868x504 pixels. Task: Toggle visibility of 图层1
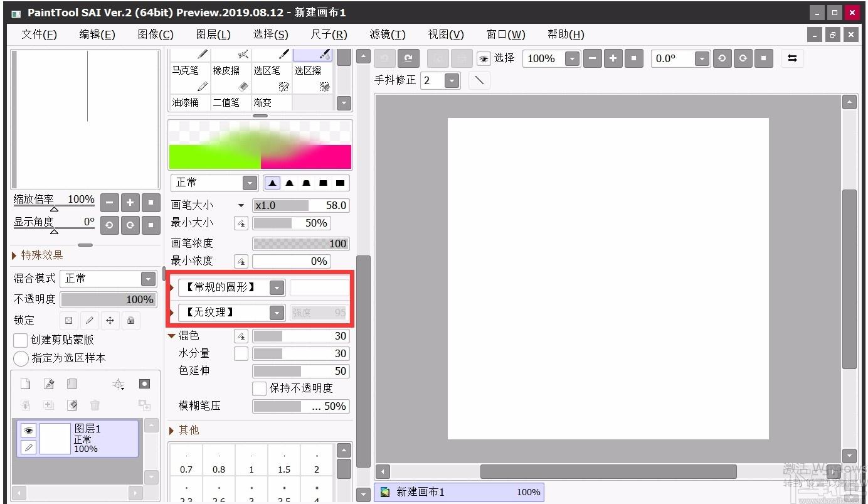pyautogui.click(x=28, y=431)
